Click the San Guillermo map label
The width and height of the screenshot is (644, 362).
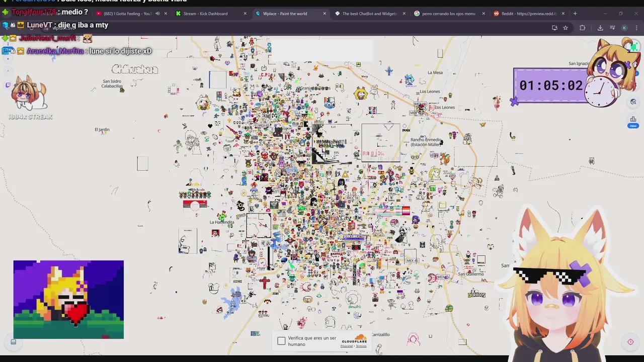pos(471,274)
